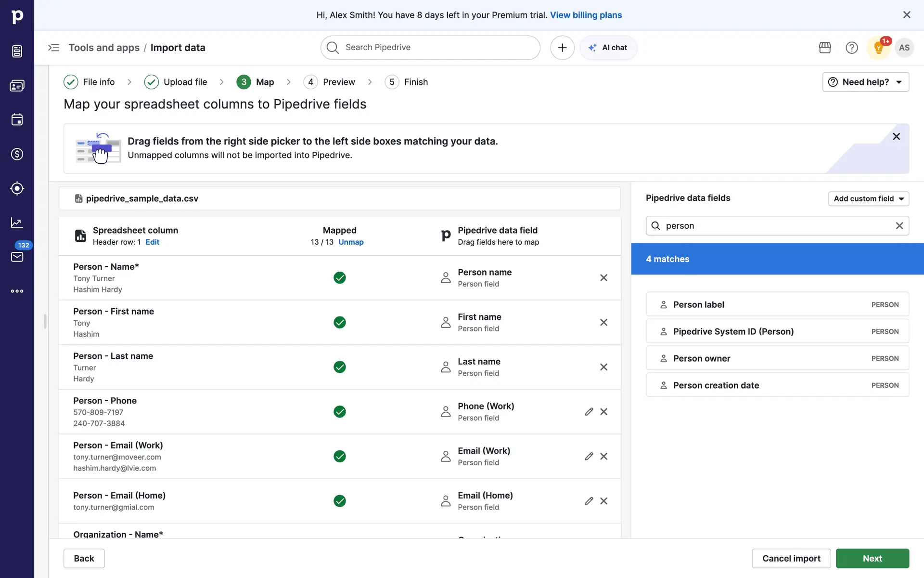The width and height of the screenshot is (924, 578).
Task: Click Unmap link under Mapped
Action: [351, 242]
